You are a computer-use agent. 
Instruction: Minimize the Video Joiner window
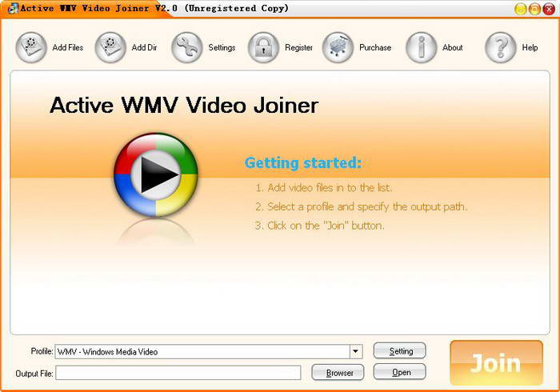point(521,9)
